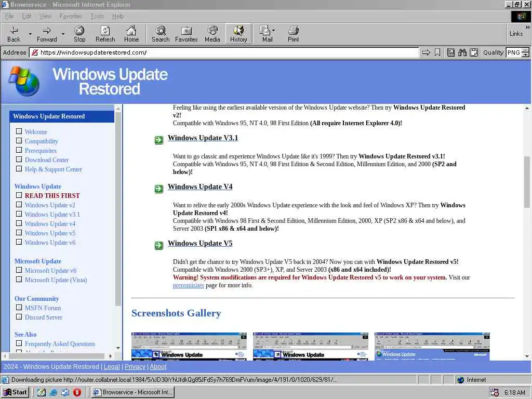Click the Forward toolbar button
Viewport: 532px width, 399px height.
coord(47,34)
